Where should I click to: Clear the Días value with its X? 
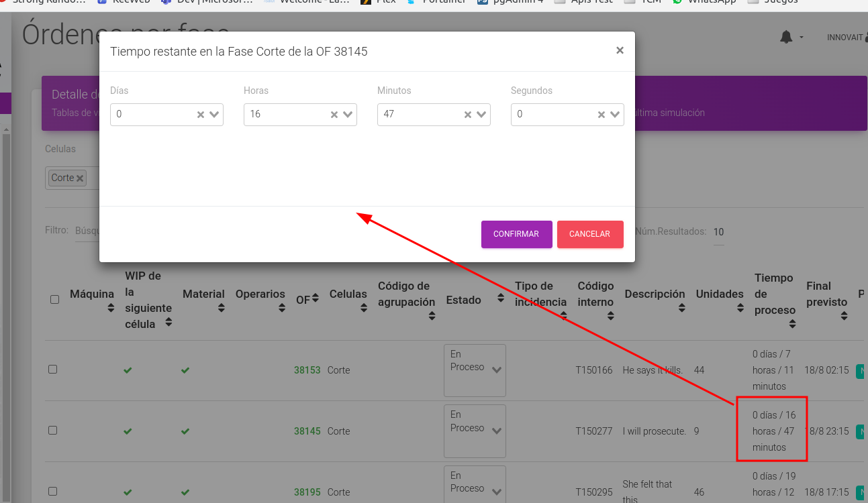click(x=201, y=115)
